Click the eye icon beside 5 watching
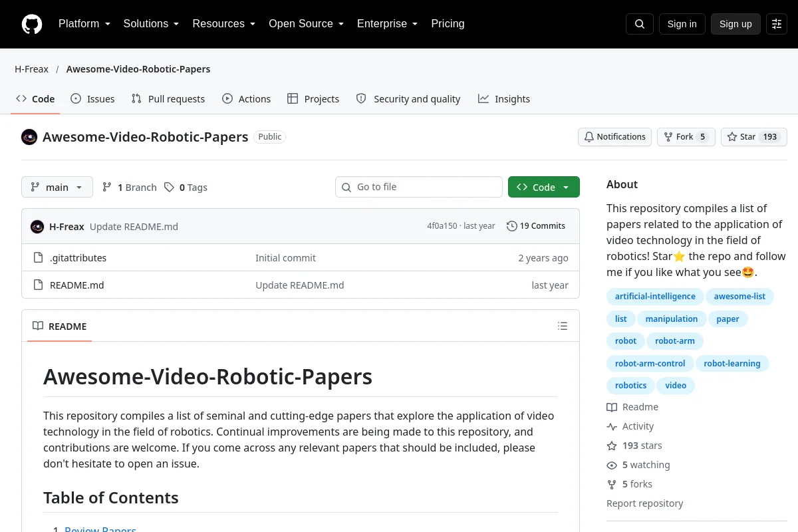Image resolution: width=798 pixels, height=532 pixels. pos(612,465)
